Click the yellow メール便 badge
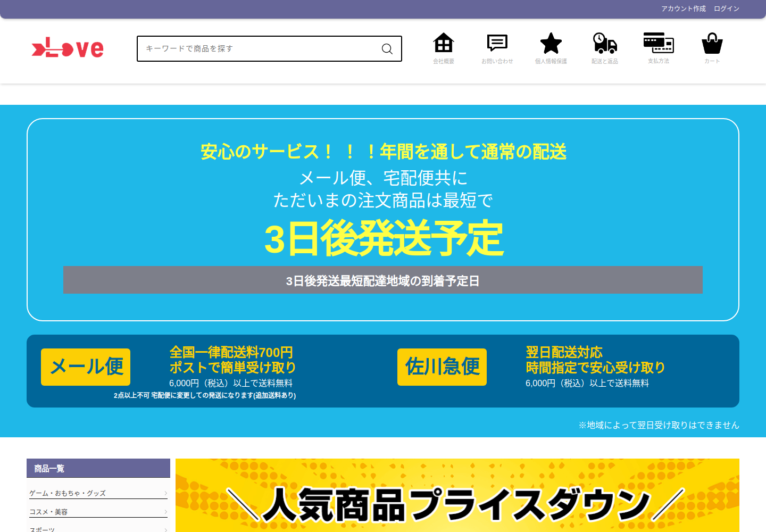Viewport: 766px width, 532px height. click(x=86, y=367)
